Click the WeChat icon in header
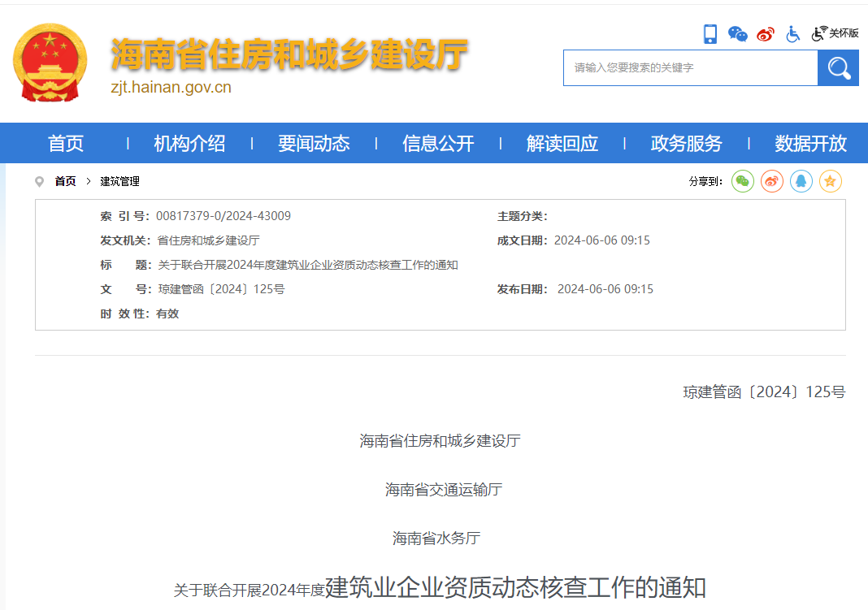This screenshot has width=868, height=610. pyautogui.click(x=737, y=34)
